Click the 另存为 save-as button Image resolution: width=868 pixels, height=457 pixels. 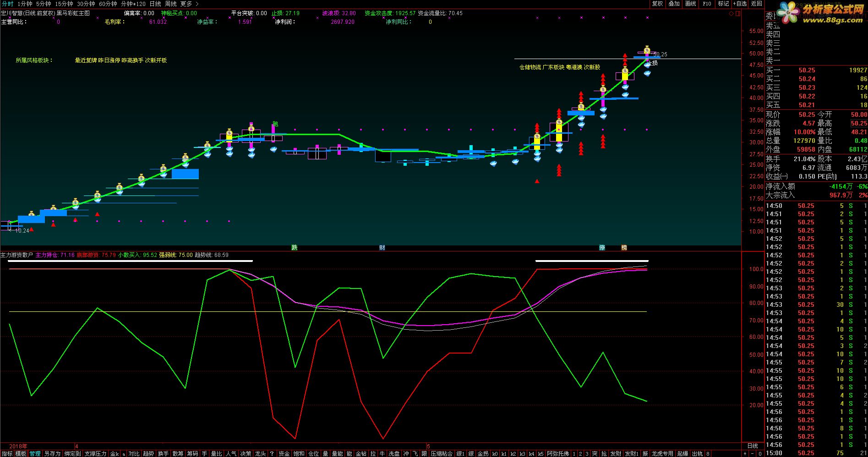pos(52,453)
